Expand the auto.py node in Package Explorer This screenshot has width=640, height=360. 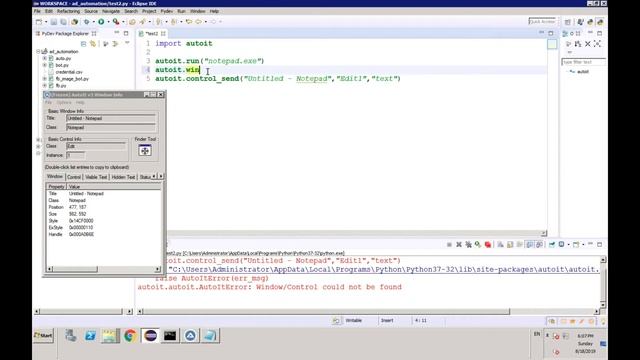click(x=44, y=58)
